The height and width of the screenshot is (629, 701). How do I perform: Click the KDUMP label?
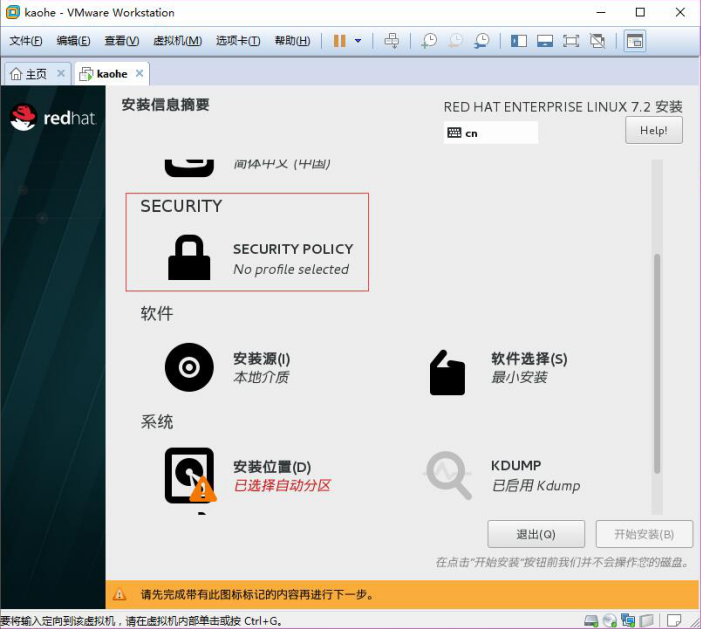coord(516,465)
